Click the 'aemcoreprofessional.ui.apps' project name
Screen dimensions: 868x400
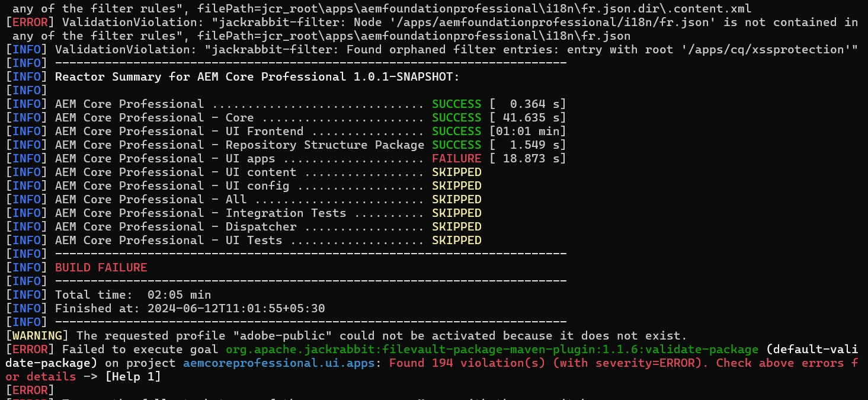pos(278,363)
